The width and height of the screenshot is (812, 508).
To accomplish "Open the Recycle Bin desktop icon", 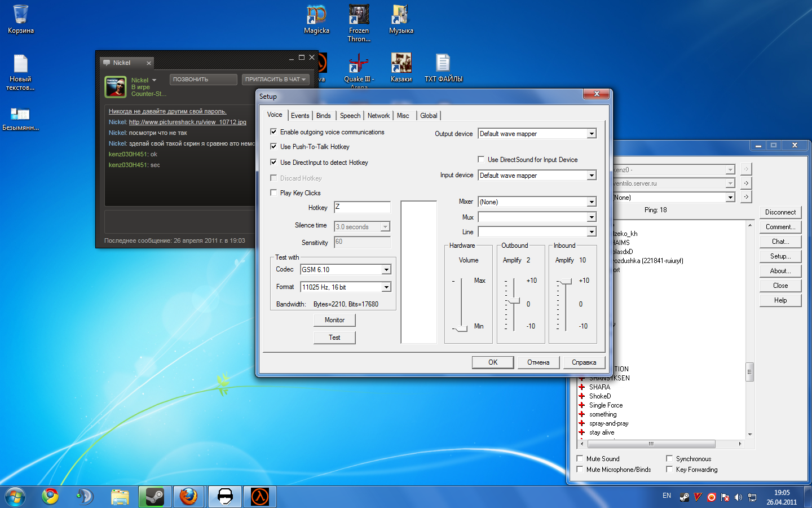I will (x=20, y=19).
